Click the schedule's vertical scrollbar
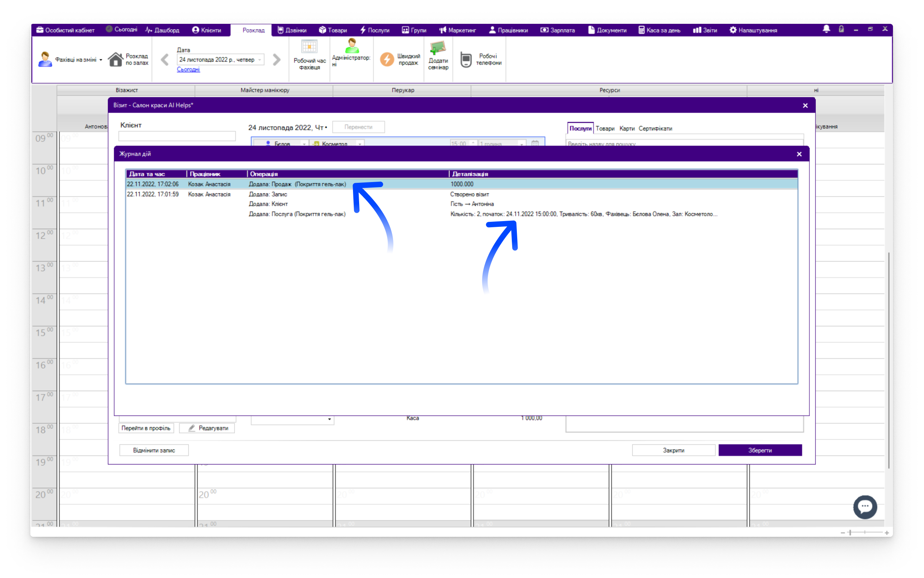Screen dimensions: 924x578 (x=889, y=360)
